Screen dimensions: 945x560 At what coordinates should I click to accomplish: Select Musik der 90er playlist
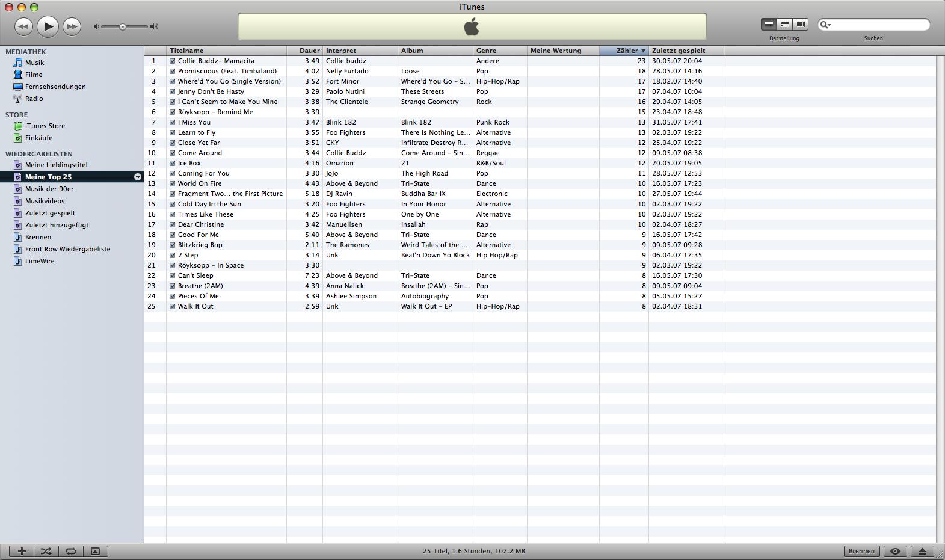(x=49, y=189)
